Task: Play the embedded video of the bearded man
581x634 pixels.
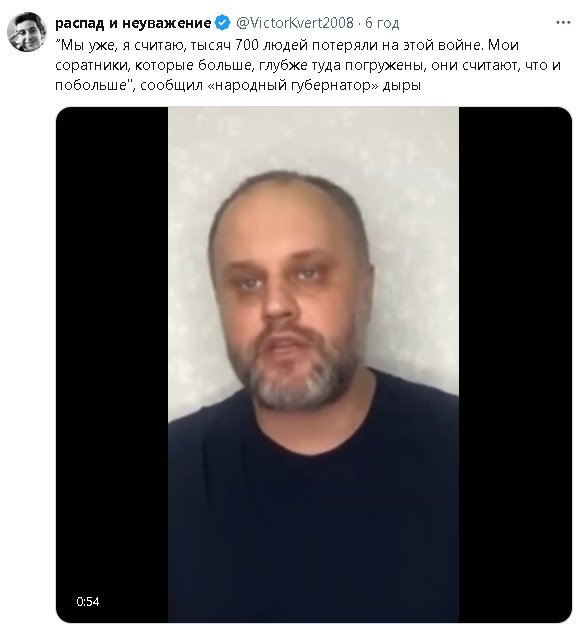Action: click(313, 364)
